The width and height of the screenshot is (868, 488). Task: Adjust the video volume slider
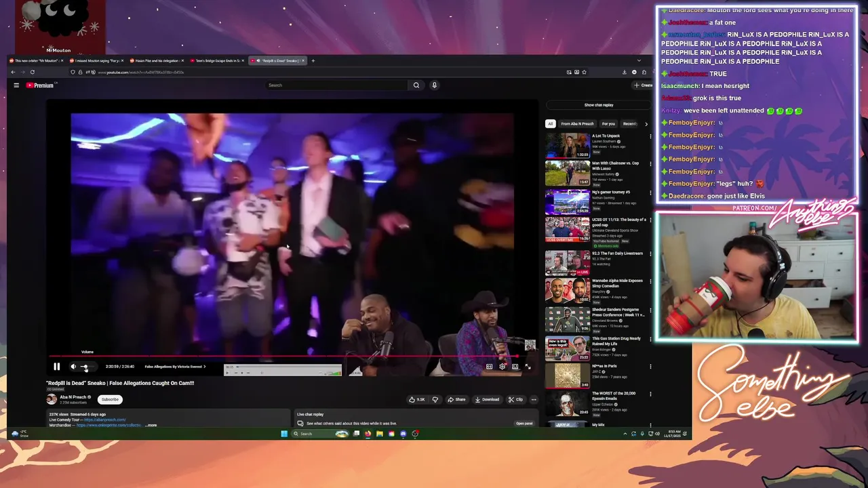point(86,367)
